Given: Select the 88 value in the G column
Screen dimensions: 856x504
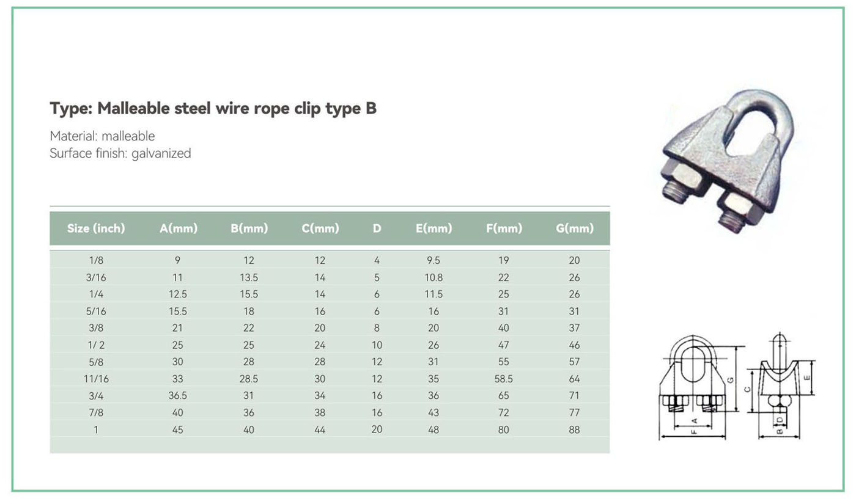Looking at the screenshot, I should click(574, 429).
